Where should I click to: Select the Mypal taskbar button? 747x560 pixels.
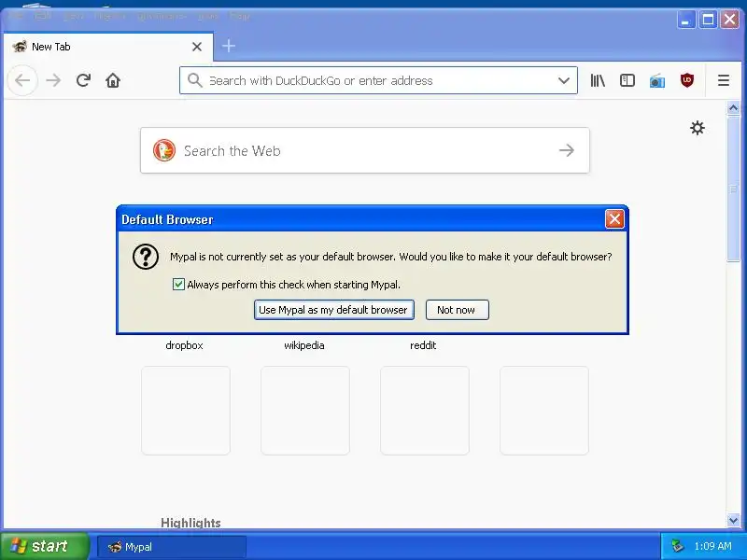[172, 547]
